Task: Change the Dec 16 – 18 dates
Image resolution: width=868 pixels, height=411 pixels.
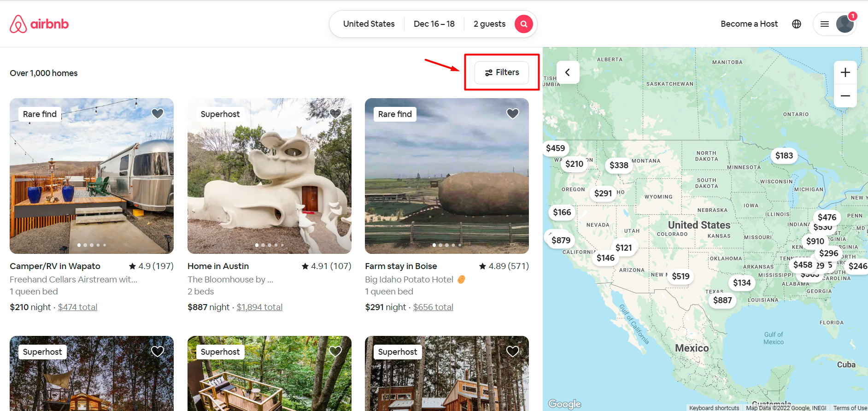Action: [x=434, y=24]
